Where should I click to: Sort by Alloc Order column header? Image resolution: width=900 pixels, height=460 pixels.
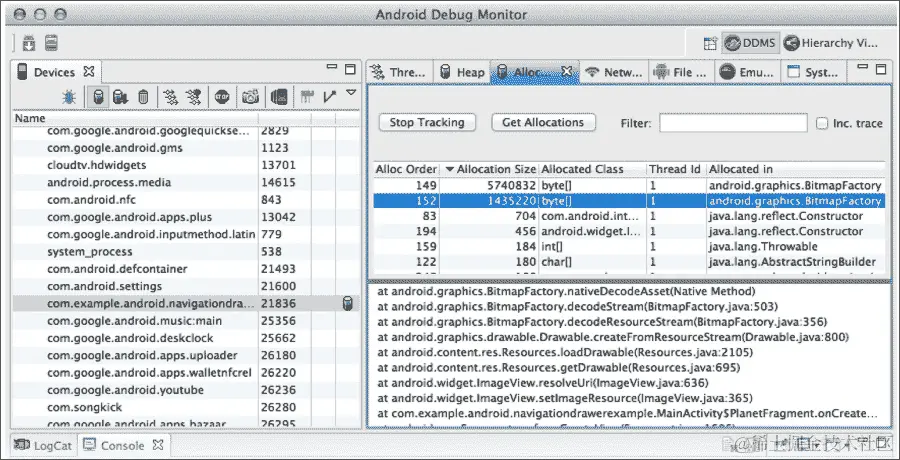coord(406,169)
